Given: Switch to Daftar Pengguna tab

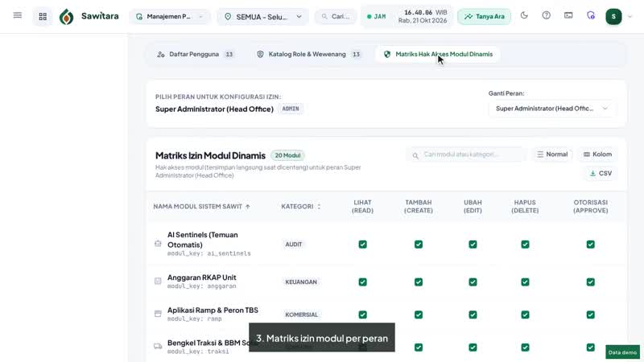Looking at the screenshot, I should pos(195,54).
